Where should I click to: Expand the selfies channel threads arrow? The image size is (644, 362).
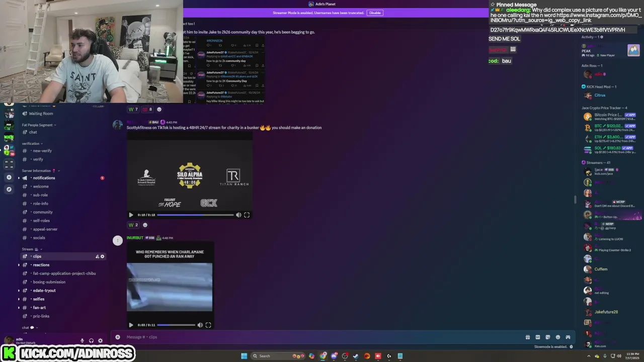(x=19, y=299)
